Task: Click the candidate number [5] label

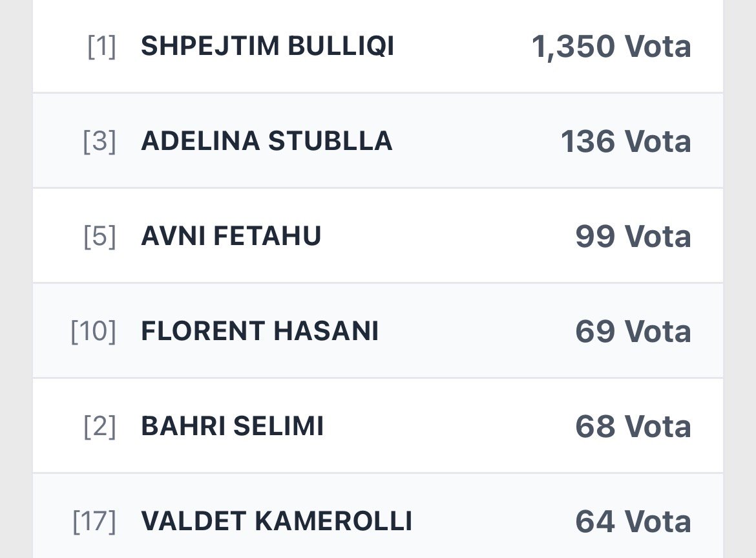Action: pos(100,237)
